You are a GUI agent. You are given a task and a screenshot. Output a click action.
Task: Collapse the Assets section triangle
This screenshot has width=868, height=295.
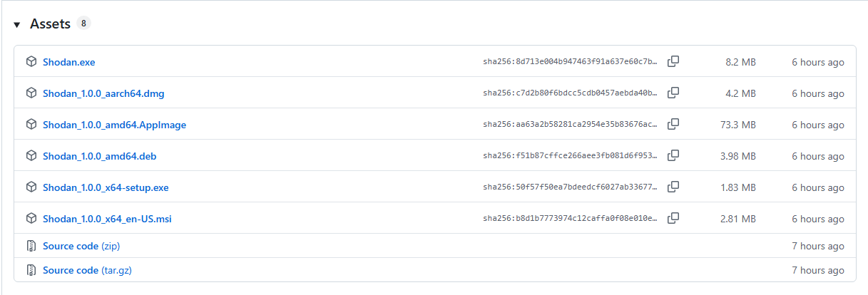coord(16,25)
